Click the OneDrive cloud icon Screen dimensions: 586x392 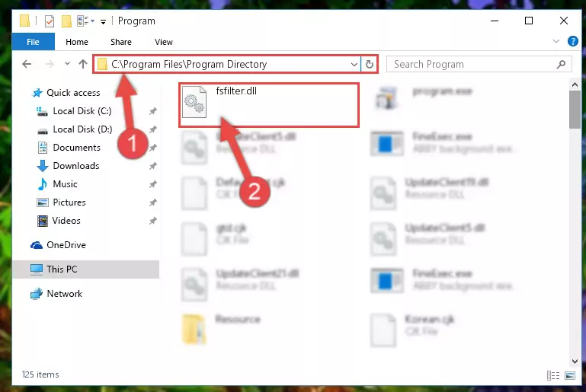(x=37, y=245)
